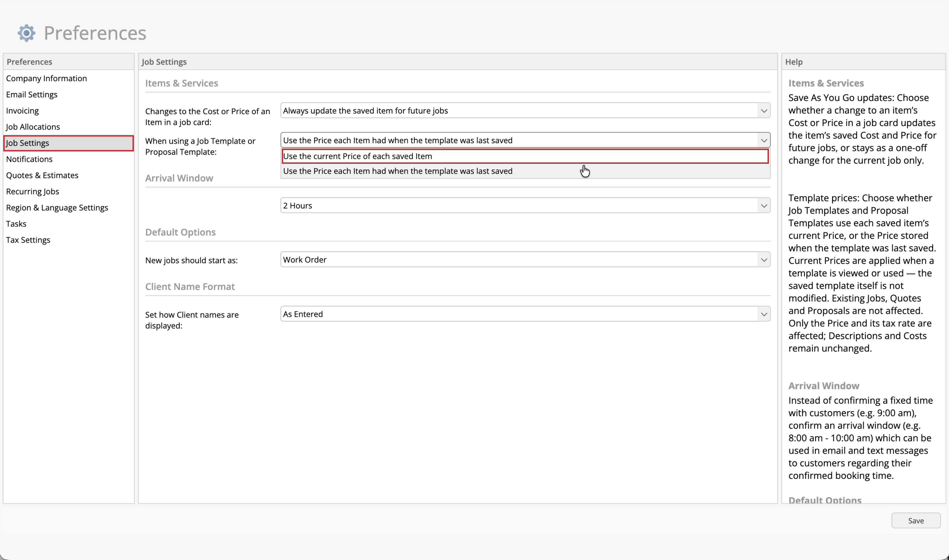Open Email Settings section

[32, 95]
